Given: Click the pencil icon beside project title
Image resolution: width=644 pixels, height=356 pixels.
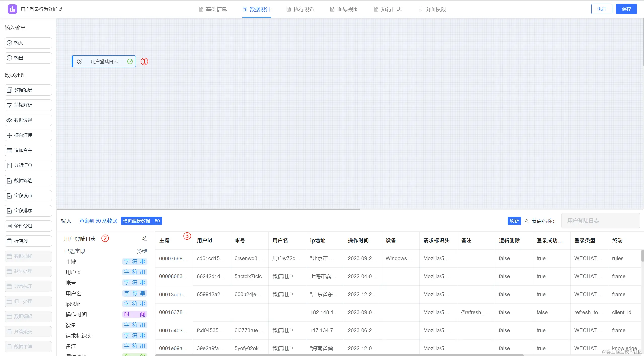Looking at the screenshot, I should [61, 9].
